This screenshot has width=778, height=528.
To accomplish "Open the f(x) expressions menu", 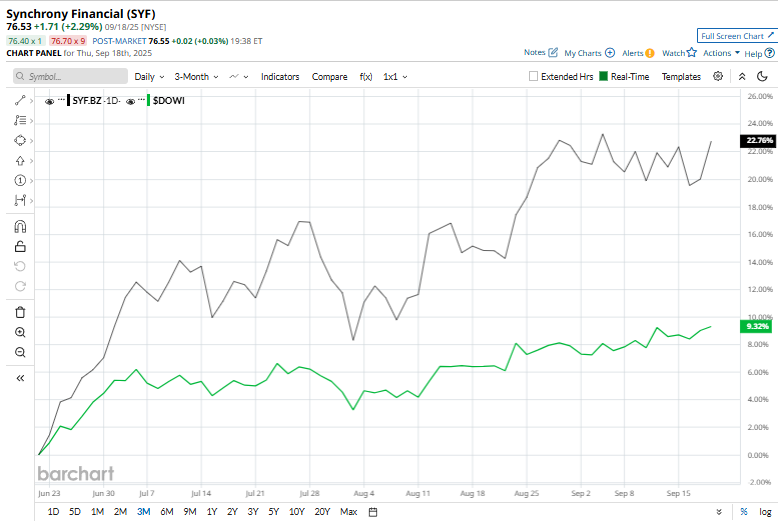I will [x=366, y=77].
